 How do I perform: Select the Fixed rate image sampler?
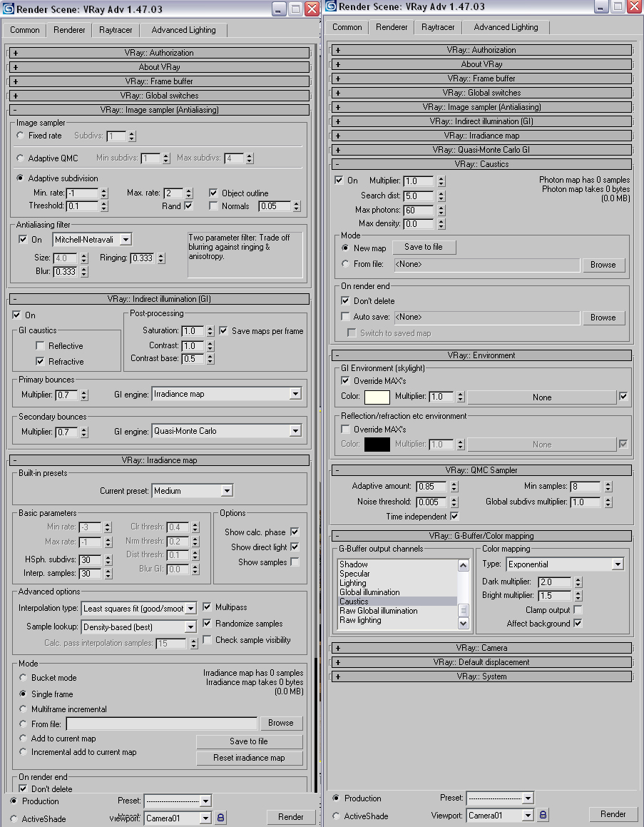[x=21, y=136]
